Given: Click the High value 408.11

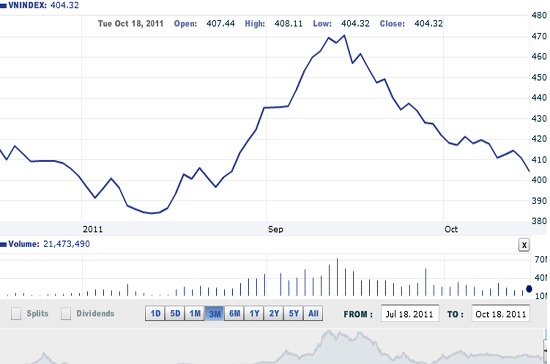Looking at the screenshot, I should (x=288, y=23).
